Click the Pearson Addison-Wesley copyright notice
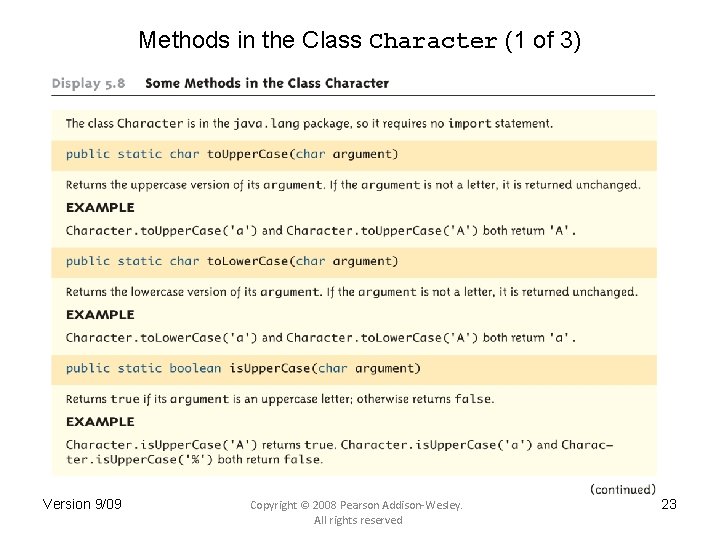 (x=357, y=512)
